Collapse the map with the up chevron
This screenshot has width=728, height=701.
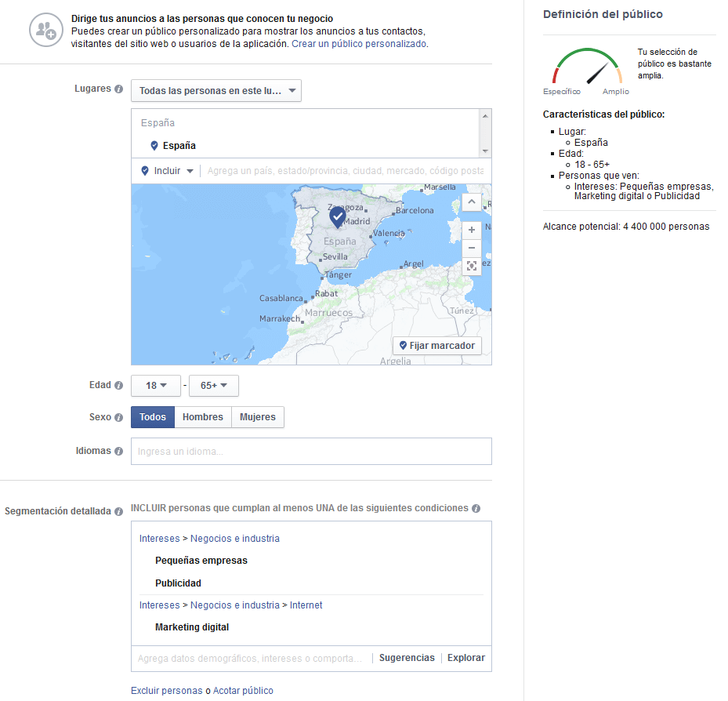pyautogui.click(x=471, y=202)
